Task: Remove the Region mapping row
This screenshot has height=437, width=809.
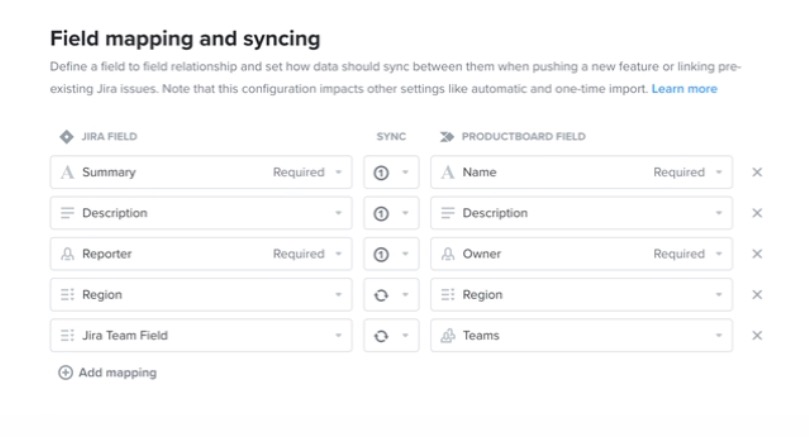Action: [x=757, y=295]
